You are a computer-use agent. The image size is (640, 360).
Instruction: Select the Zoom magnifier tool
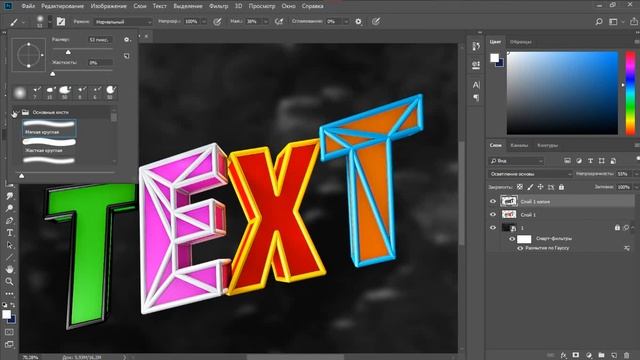9,281
